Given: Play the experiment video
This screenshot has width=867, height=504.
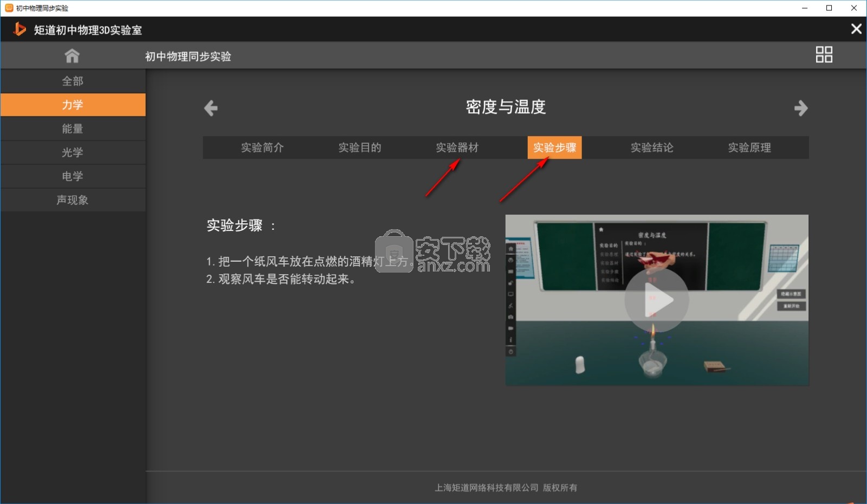Looking at the screenshot, I should (657, 300).
